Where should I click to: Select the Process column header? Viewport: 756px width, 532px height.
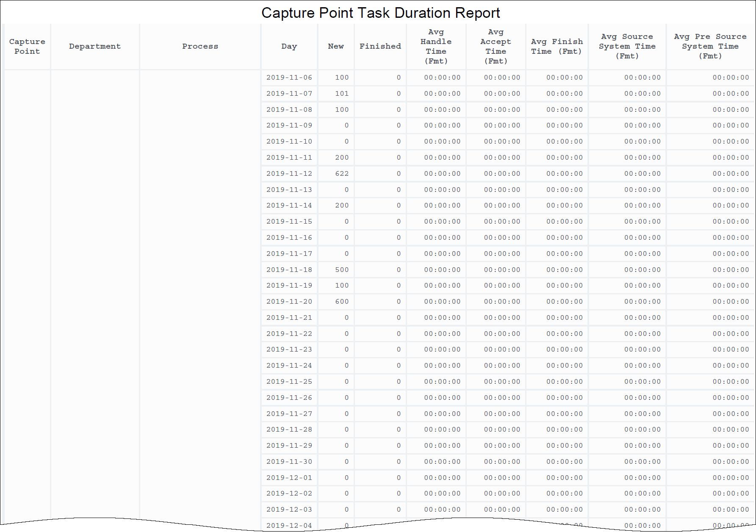pyautogui.click(x=200, y=47)
